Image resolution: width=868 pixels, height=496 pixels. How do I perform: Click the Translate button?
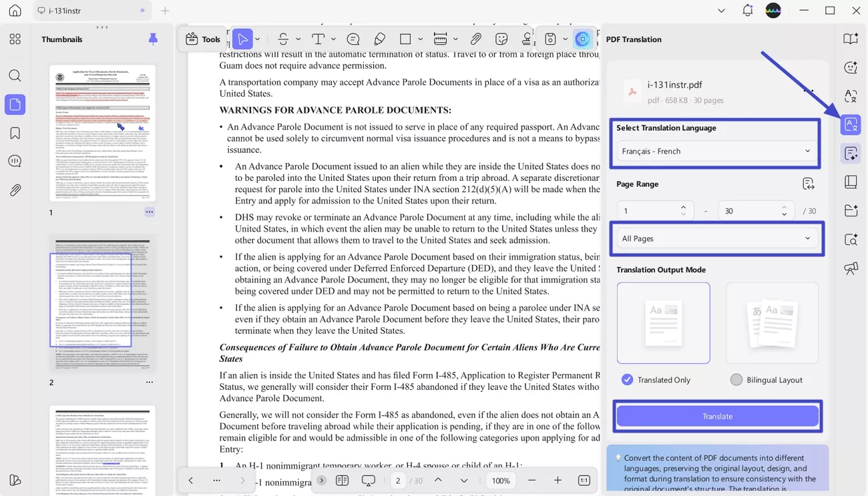[x=716, y=415]
